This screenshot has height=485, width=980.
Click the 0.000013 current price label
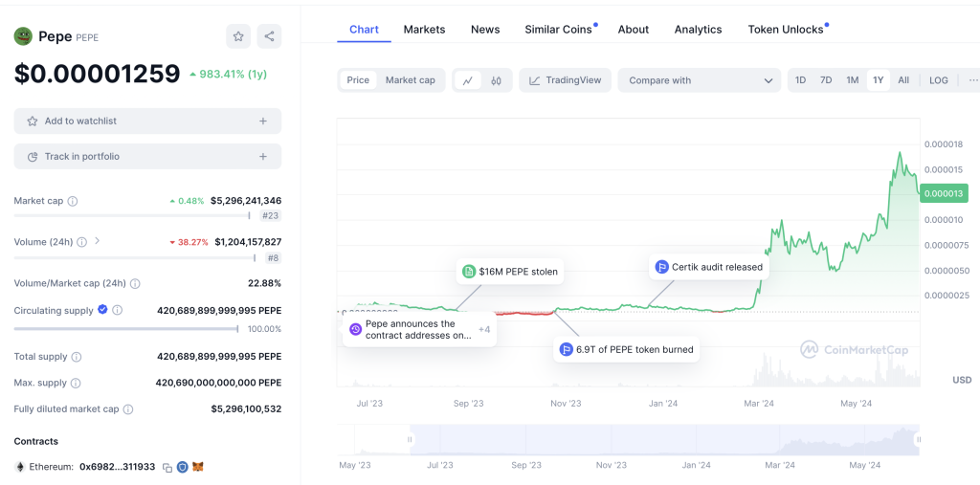click(944, 194)
